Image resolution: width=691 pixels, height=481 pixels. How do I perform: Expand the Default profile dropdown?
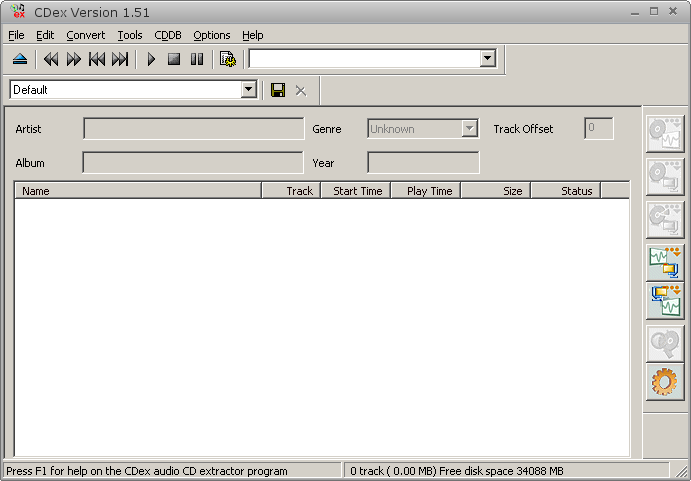(x=249, y=90)
